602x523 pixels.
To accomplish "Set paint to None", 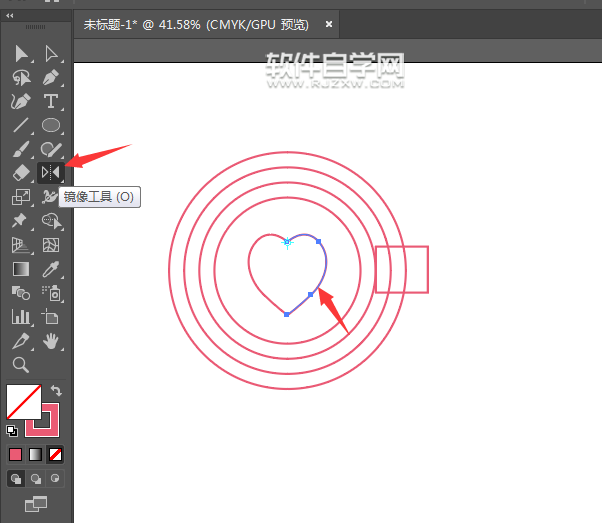I will (55, 455).
